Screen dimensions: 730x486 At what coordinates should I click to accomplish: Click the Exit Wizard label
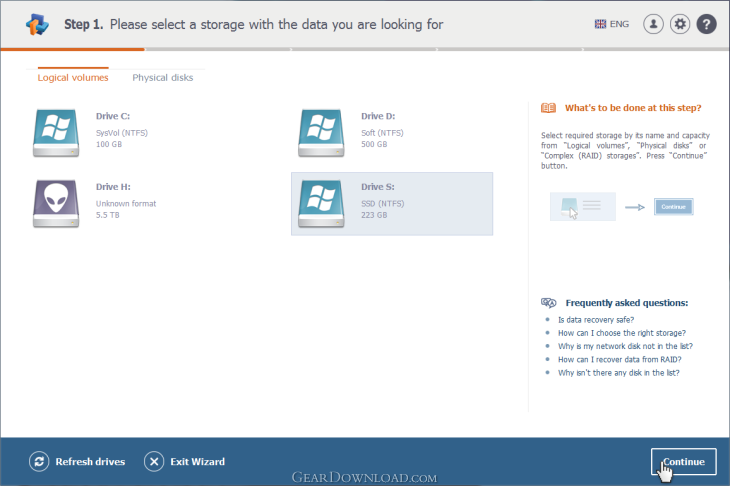click(197, 461)
